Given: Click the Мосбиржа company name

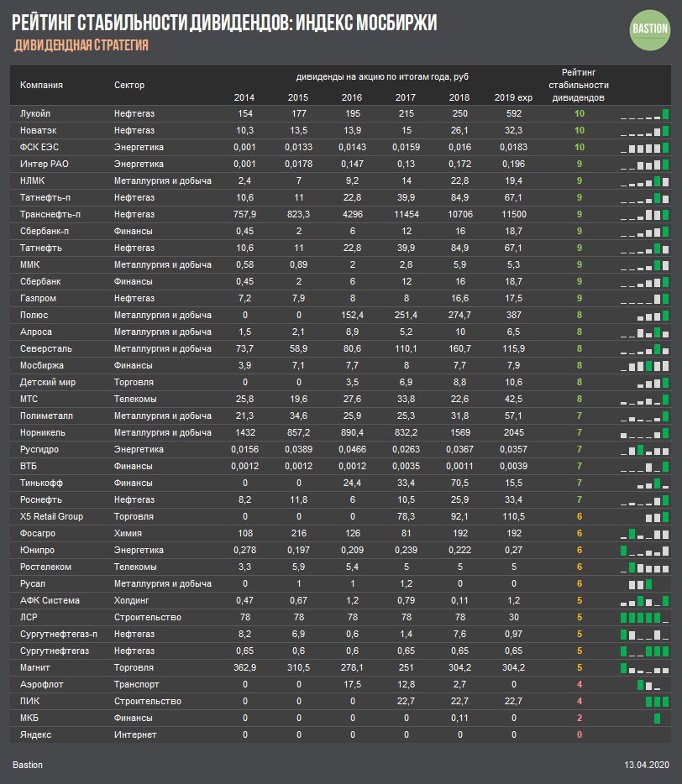Looking at the screenshot, I should click(41, 365).
